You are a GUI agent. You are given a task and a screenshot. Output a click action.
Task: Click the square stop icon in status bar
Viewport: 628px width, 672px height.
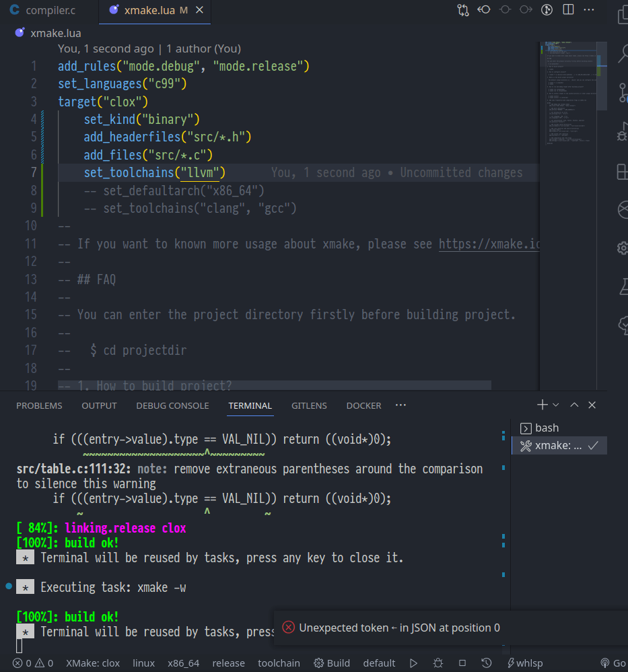point(462,663)
